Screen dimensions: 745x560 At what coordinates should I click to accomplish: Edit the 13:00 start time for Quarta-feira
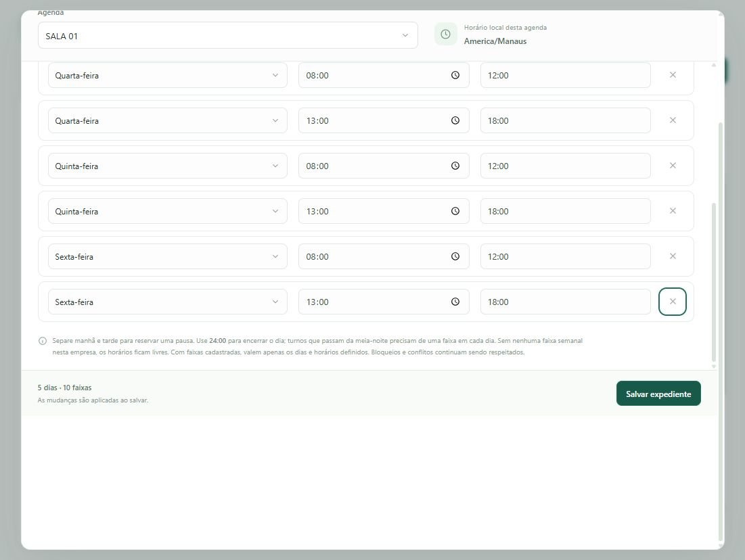click(384, 120)
